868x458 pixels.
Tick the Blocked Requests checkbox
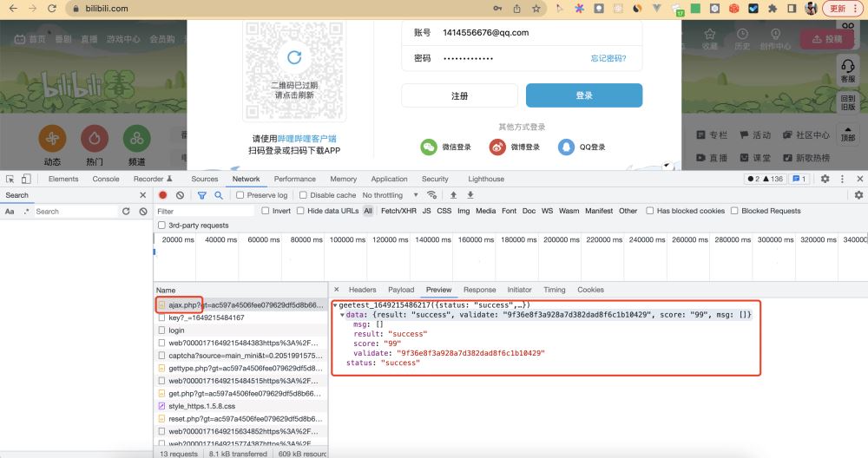[x=734, y=211]
